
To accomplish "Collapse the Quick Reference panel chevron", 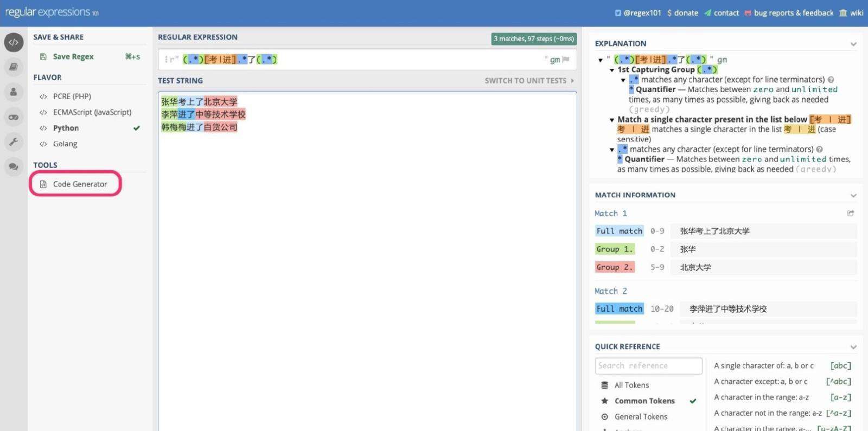I will [853, 347].
